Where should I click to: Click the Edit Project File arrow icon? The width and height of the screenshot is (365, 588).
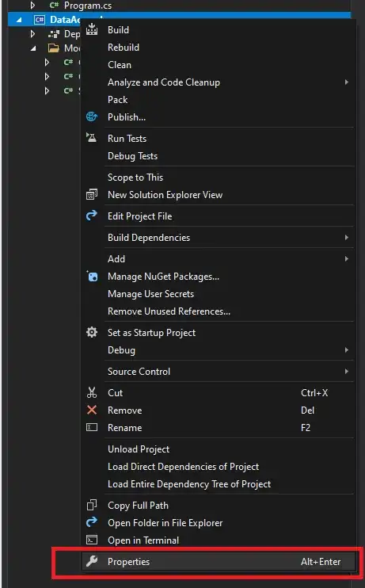click(x=92, y=216)
